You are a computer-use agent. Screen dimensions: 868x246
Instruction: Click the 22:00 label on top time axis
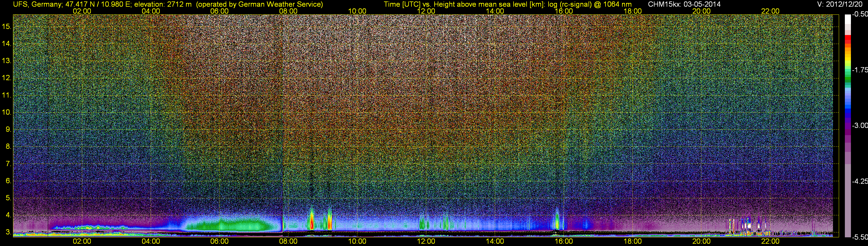pyautogui.click(x=770, y=11)
